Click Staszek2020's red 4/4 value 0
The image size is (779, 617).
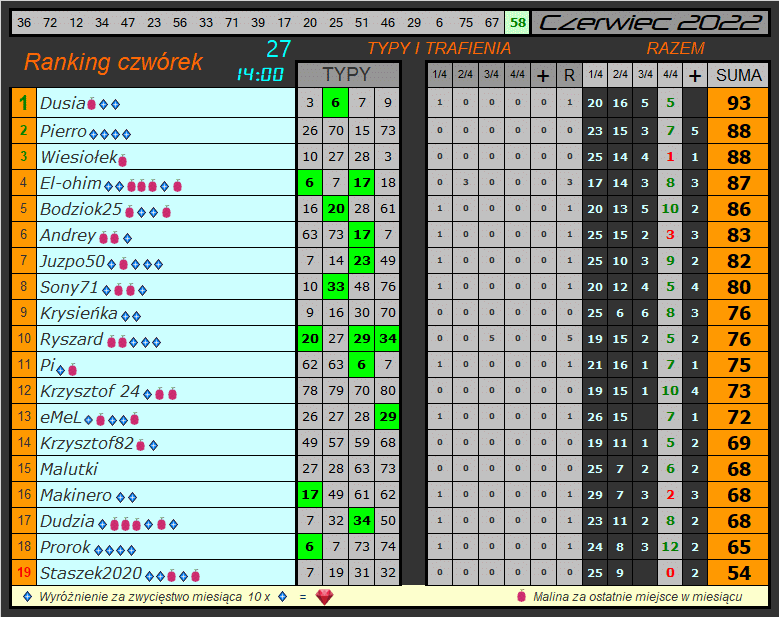670,573
